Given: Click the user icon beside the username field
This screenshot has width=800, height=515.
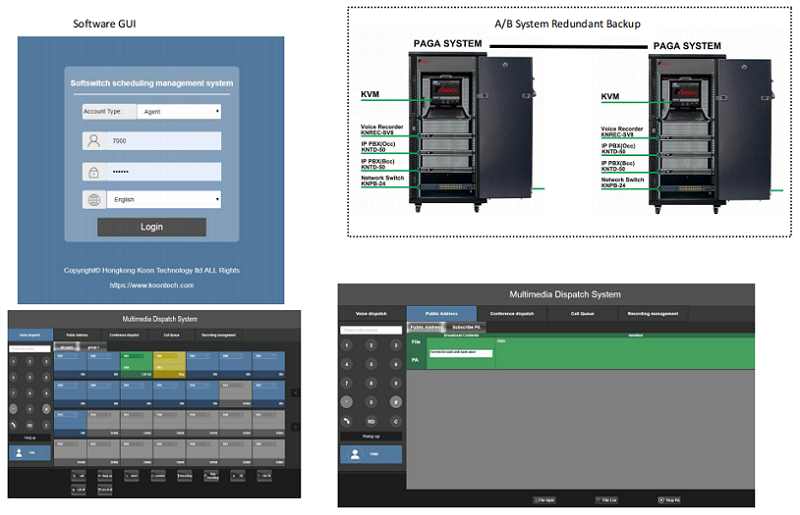Looking at the screenshot, I should [94, 142].
